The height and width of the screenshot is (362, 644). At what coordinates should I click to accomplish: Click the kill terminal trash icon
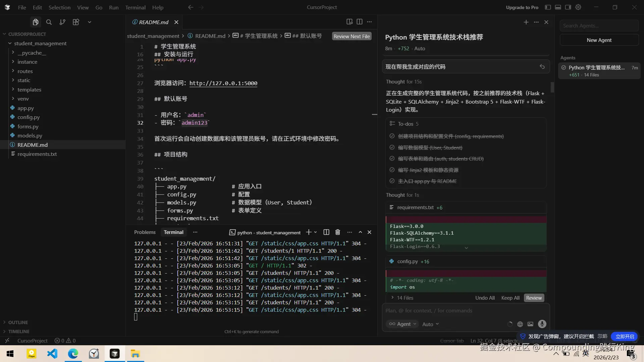(338, 232)
